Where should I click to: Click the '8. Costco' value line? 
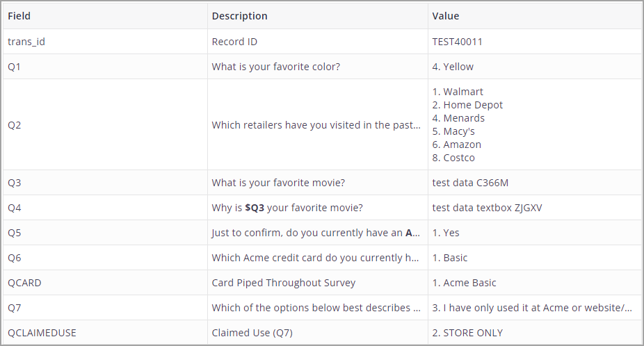click(453, 158)
